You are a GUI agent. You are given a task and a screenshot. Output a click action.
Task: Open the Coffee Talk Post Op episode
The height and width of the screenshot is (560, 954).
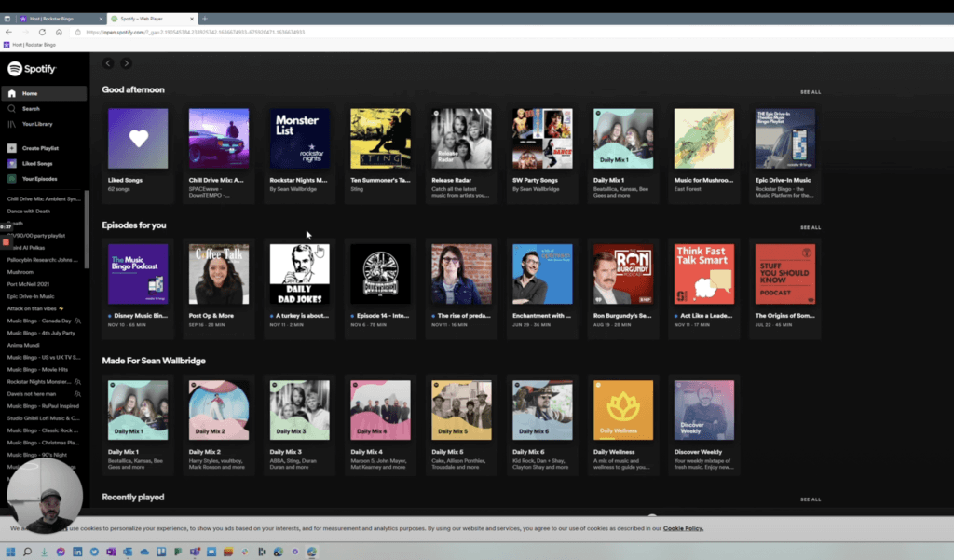tap(218, 289)
